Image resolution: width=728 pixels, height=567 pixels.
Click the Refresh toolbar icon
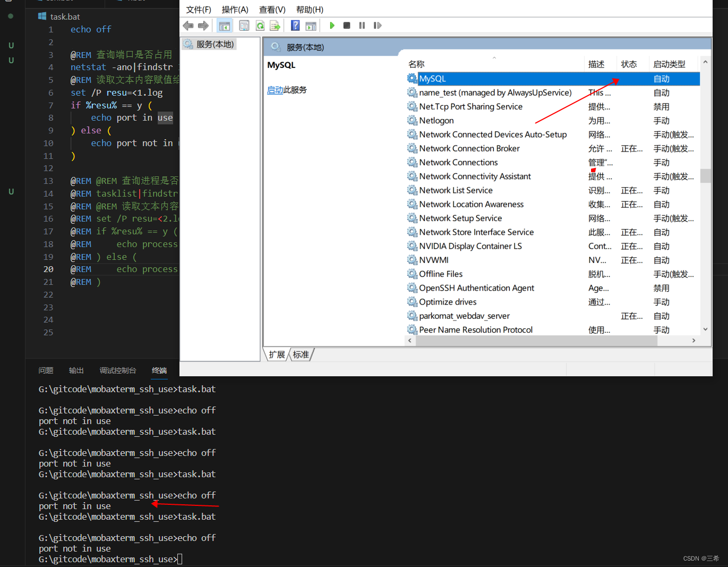(260, 26)
